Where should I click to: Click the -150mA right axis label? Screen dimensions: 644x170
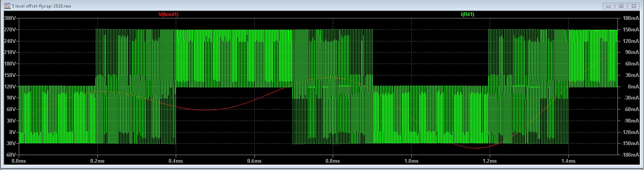coord(631,144)
